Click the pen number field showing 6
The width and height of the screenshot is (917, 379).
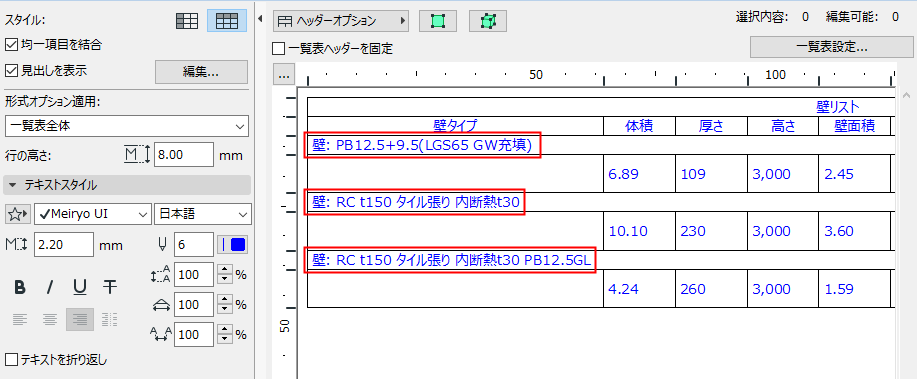193,244
